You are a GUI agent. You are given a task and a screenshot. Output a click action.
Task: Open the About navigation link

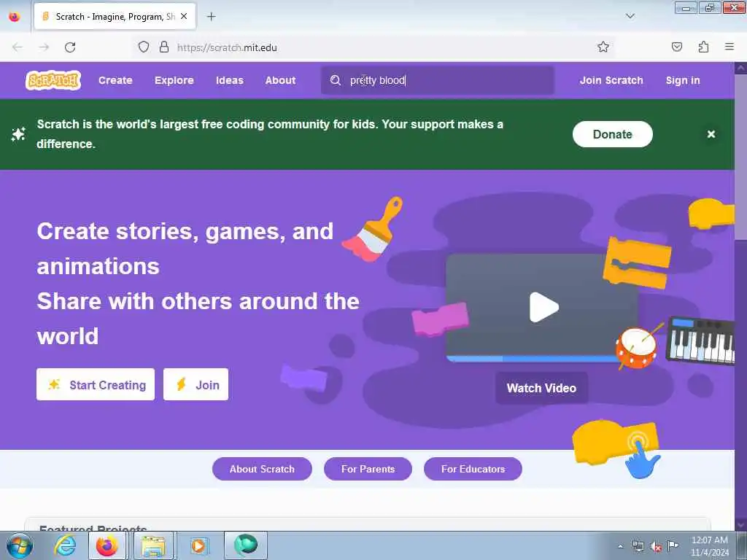coord(281,80)
